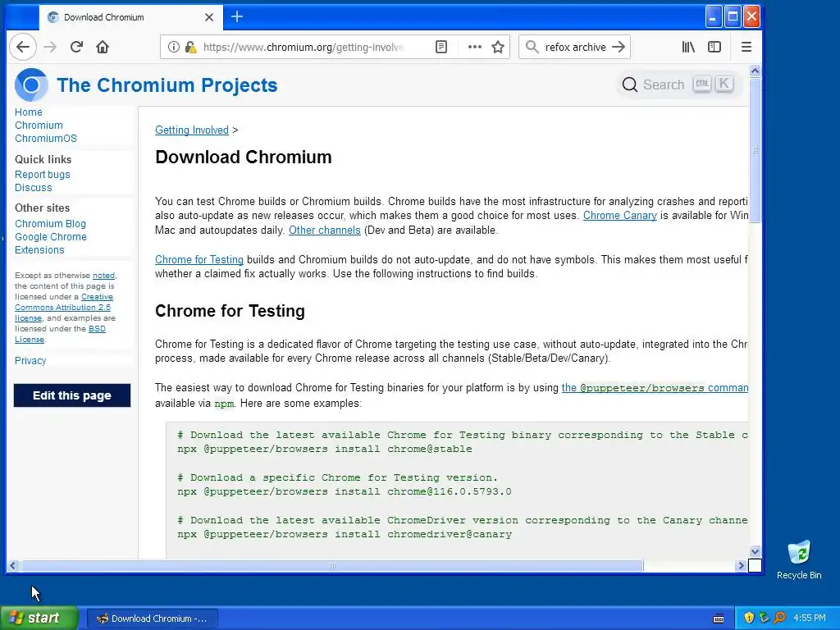
Task: Click the orange magnifier tray icon
Action: point(779,619)
